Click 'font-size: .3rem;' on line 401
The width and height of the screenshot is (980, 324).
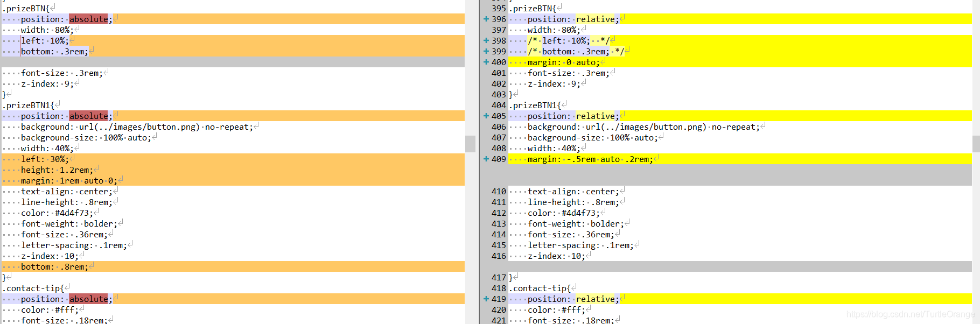(568, 73)
